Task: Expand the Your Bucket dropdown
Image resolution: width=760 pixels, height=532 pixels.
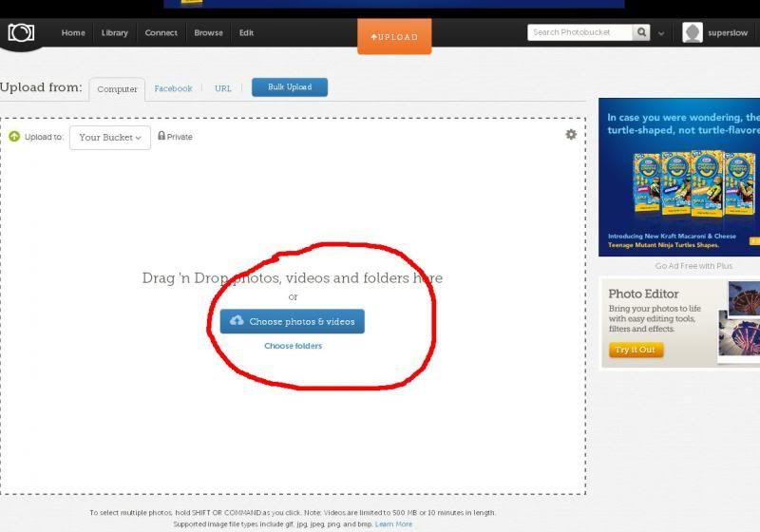Action: pos(110,138)
